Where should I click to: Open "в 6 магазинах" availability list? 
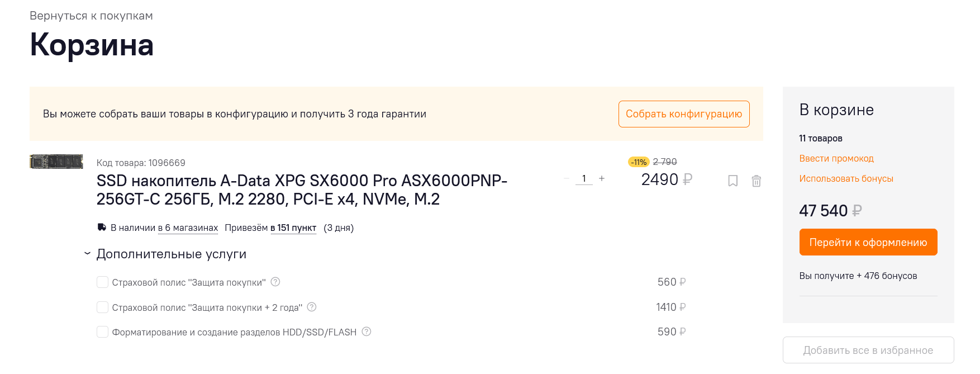pyautogui.click(x=188, y=228)
